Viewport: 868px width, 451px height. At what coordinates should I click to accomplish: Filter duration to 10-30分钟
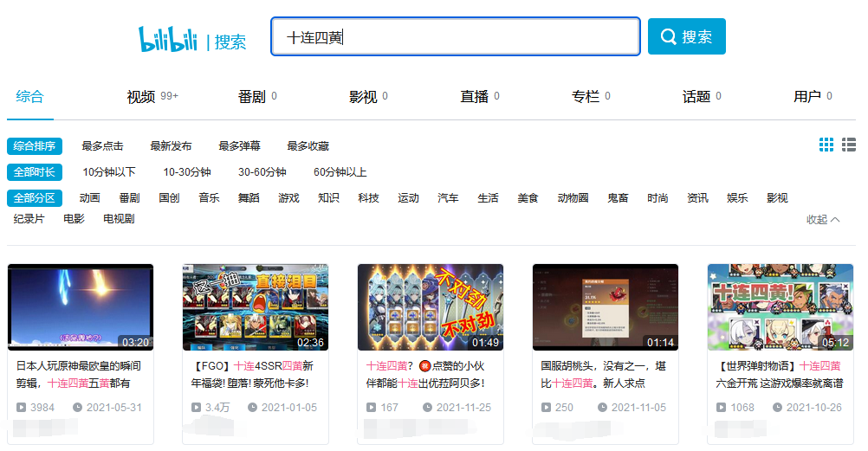[187, 172]
